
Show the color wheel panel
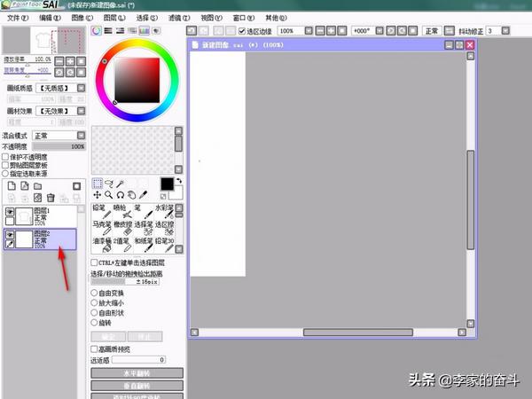pos(97,31)
